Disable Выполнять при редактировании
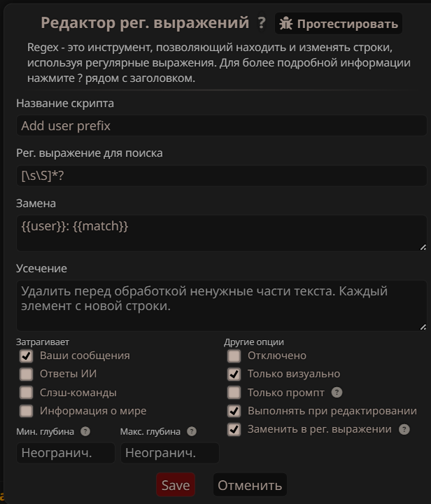Viewport: 431px width, 504px height. (x=234, y=411)
